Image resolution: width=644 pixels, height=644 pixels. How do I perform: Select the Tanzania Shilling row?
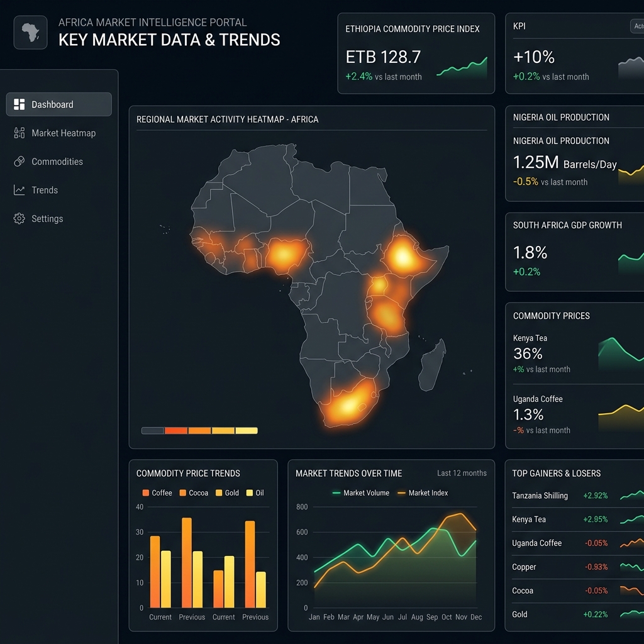578,496
